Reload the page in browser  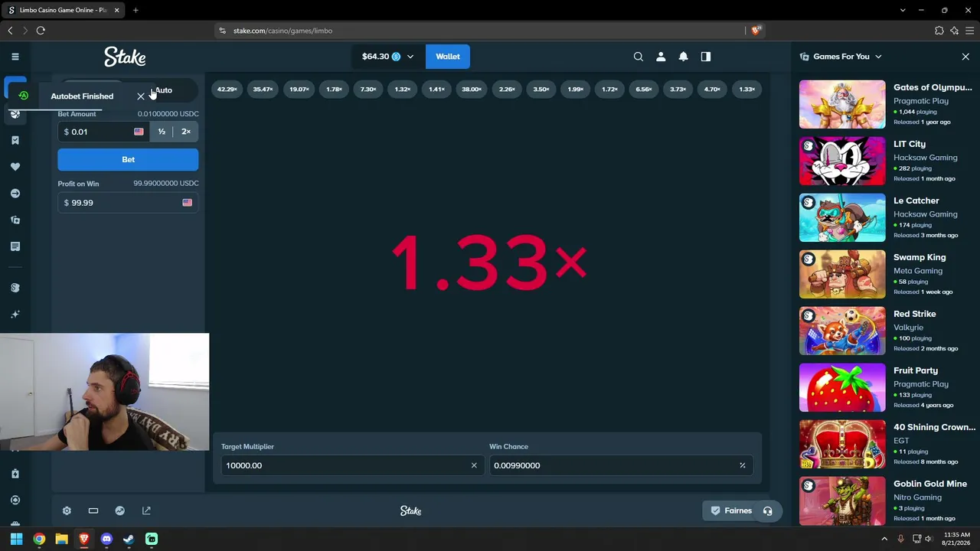click(x=41, y=31)
